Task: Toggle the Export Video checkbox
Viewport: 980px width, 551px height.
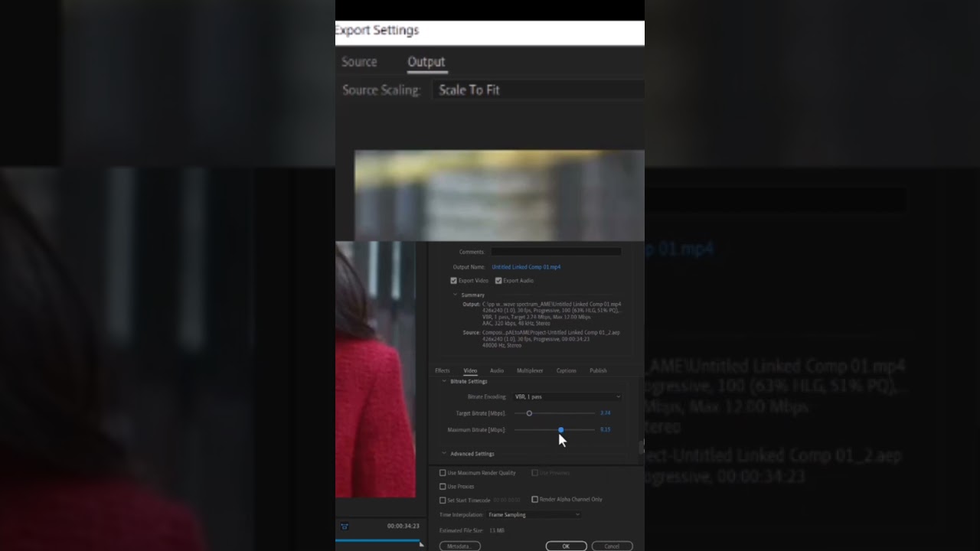Action: click(x=453, y=281)
